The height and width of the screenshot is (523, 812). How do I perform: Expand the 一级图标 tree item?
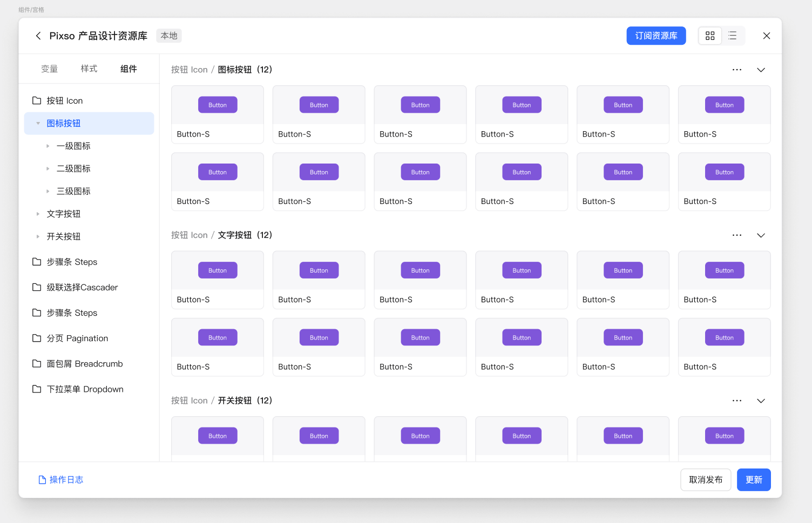[48, 146]
